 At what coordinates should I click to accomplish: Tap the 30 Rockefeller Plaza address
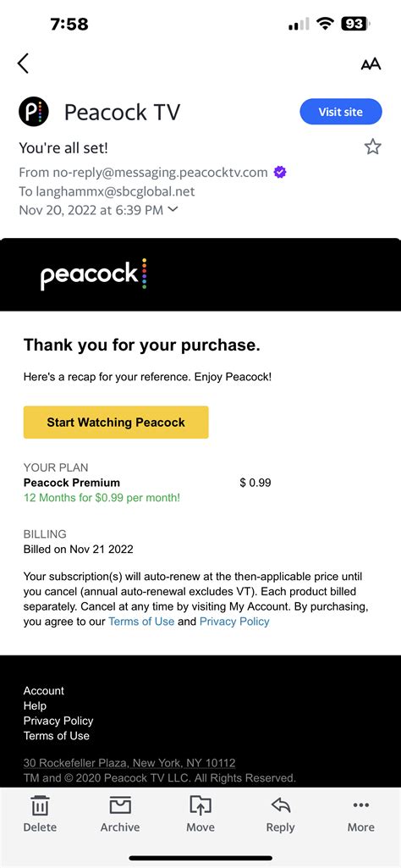129,763
